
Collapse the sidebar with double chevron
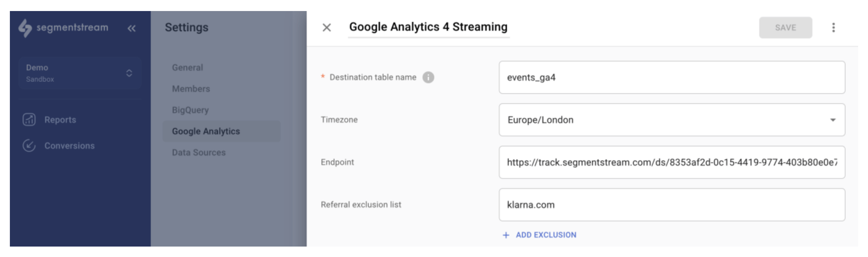(x=131, y=29)
